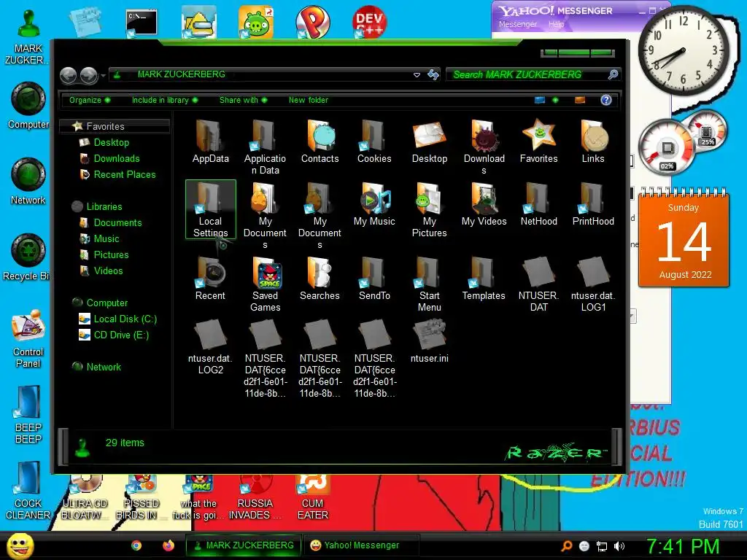Open the AppData folder
Viewport: 747px width, 560px height.
coord(210,142)
